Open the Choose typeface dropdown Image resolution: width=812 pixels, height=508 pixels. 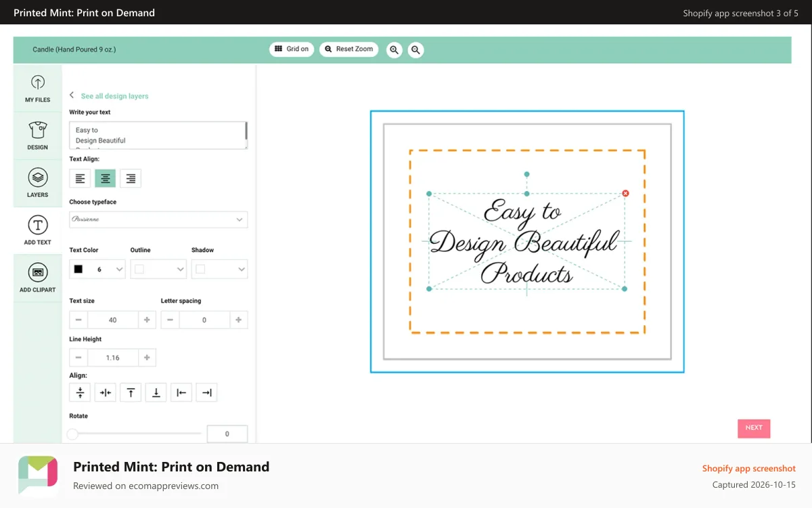point(158,219)
